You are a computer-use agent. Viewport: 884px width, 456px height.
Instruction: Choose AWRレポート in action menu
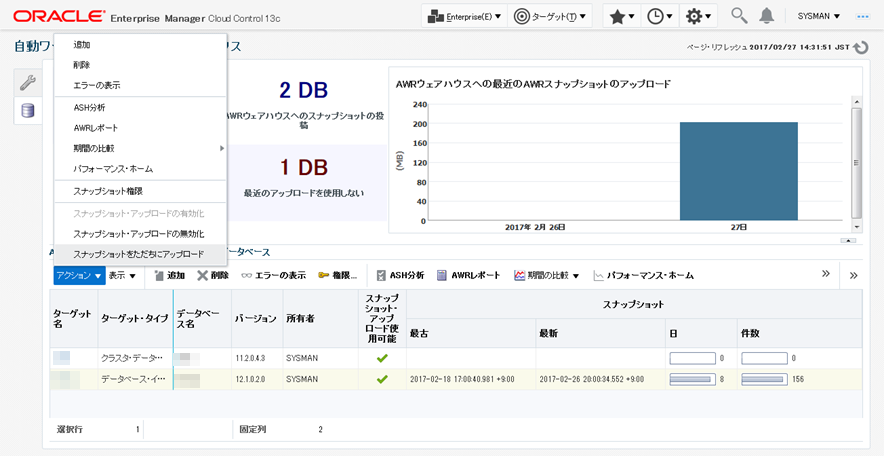(x=140, y=128)
